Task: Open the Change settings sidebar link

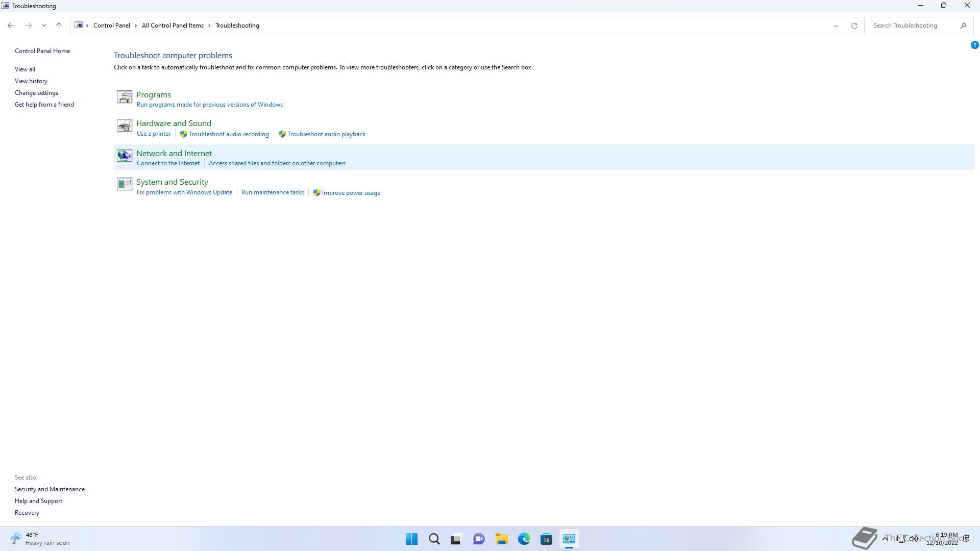Action: [36, 93]
